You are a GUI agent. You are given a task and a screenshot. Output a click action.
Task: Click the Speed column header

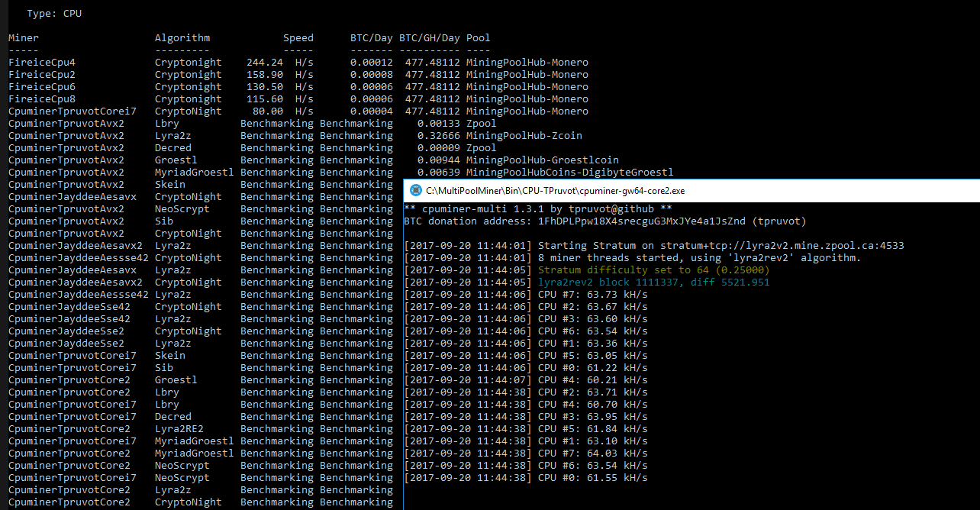(x=298, y=37)
